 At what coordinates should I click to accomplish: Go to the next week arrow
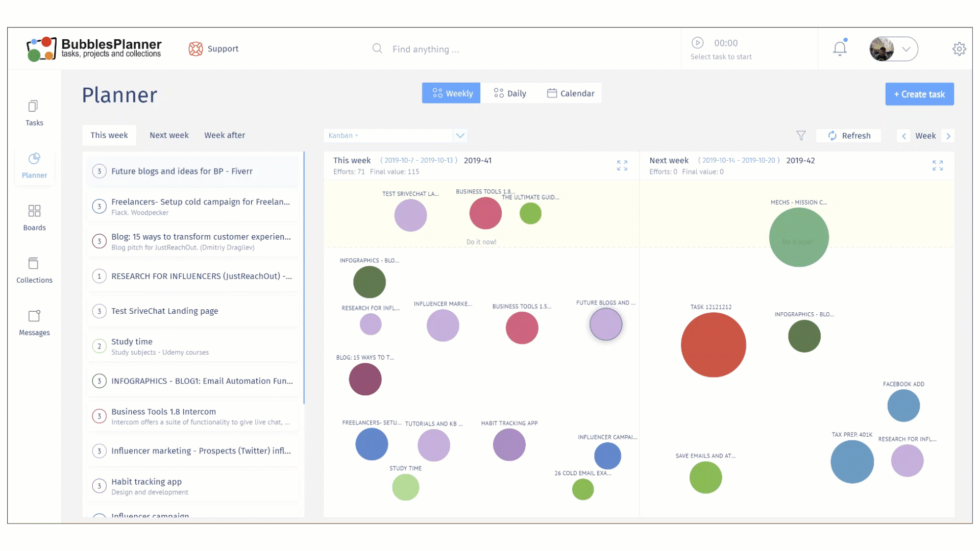pyautogui.click(x=948, y=136)
